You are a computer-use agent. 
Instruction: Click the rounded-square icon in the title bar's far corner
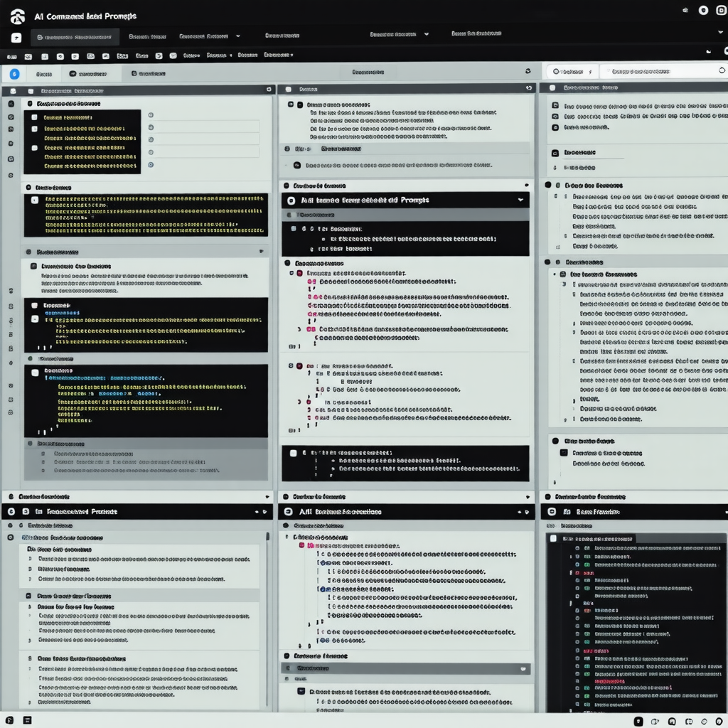[x=722, y=10]
